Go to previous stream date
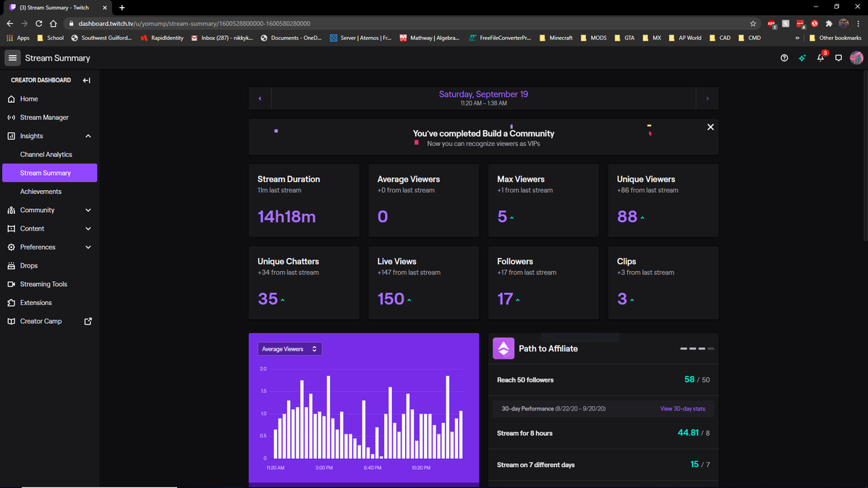Screen dimensions: 868x488 [260, 98]
